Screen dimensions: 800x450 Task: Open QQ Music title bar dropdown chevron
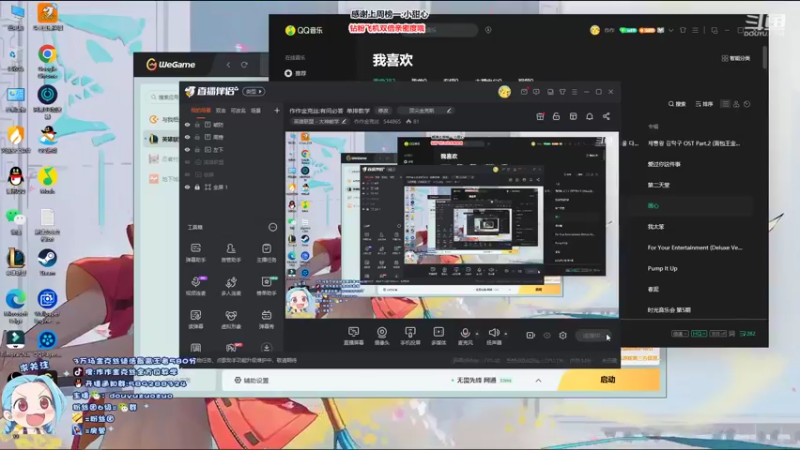click(671, 30)
